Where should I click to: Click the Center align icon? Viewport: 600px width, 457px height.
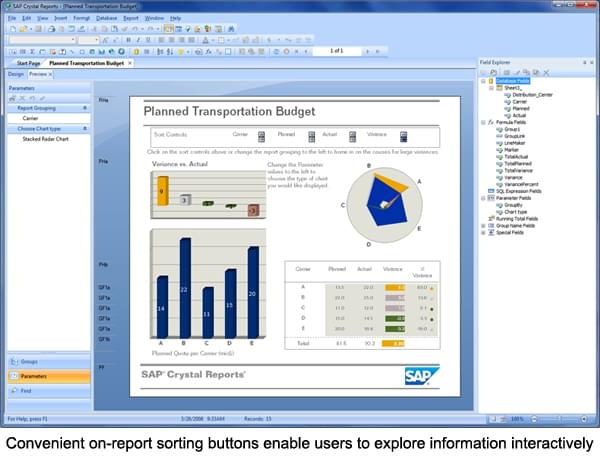pos(171,40)
